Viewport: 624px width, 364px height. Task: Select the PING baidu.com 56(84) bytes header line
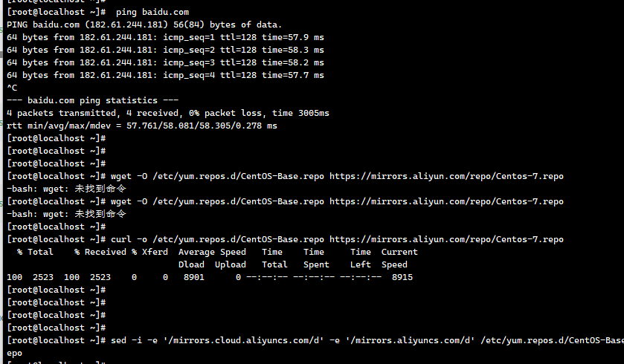tap(144, 25)
